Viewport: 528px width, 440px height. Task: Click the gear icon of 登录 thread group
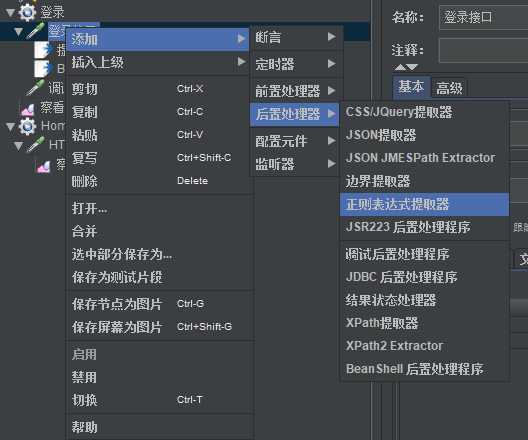pos(27,12)
